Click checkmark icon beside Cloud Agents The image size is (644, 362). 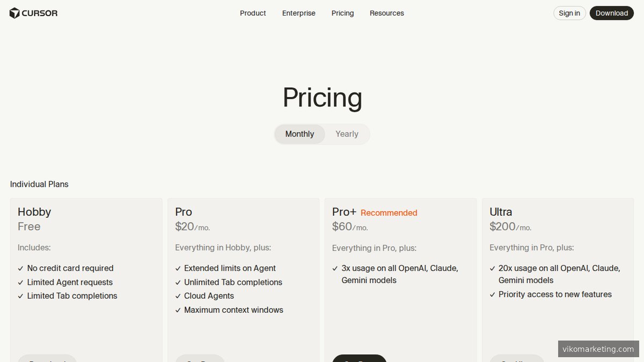click(178, 296)
